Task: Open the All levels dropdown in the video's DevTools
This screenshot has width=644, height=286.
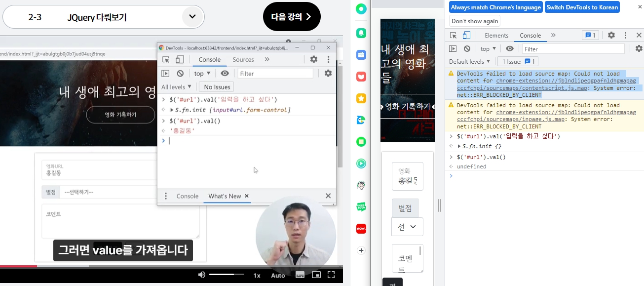Action: pyautogui.click(x=177, y=87)
